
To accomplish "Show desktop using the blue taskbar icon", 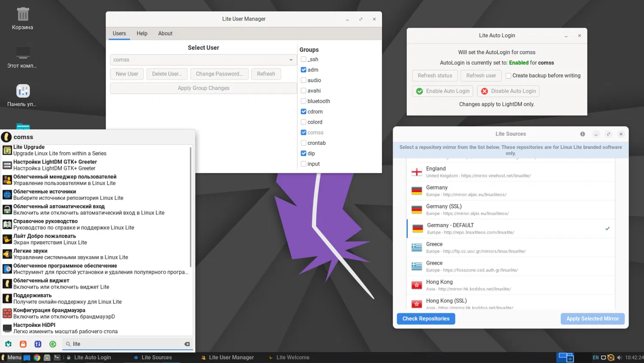I will (x=27, y=357).
